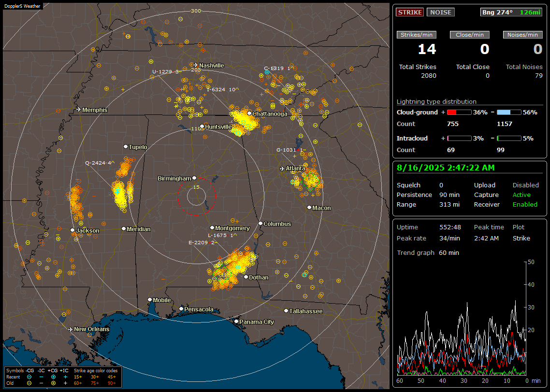The image size is (550, 392).
Task: Click the Capture Active status
Action: 521,195
